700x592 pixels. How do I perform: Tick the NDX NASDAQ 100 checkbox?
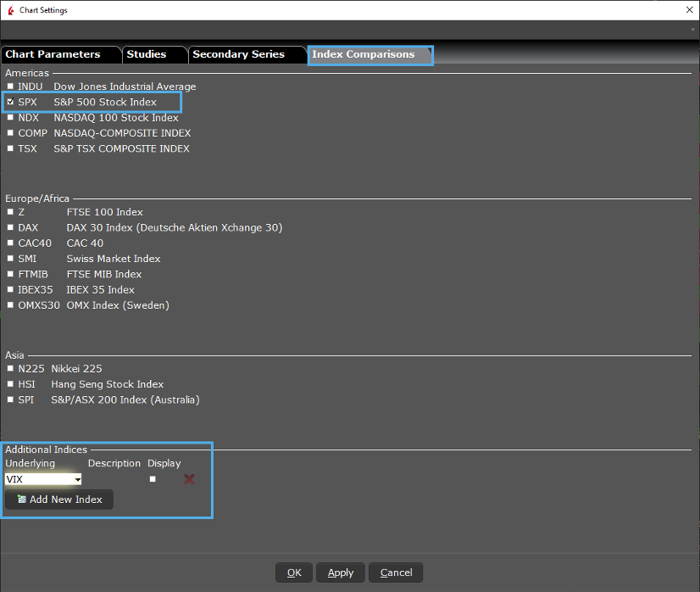[x=10, y=118]
